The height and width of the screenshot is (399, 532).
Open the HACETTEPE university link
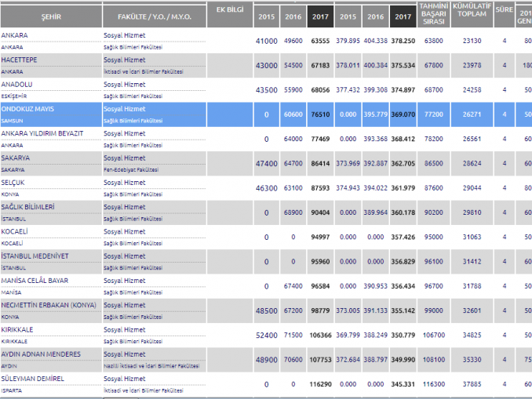point(20,60)
